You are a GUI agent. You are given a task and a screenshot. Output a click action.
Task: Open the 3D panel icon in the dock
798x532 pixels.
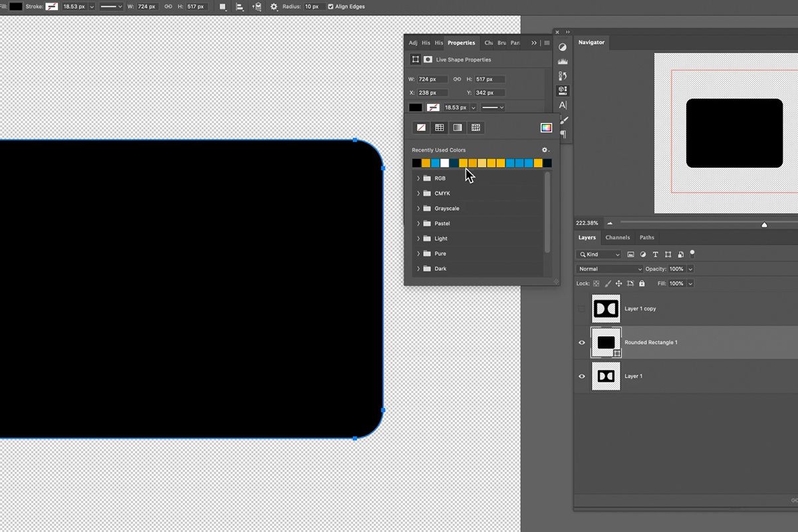563,90
